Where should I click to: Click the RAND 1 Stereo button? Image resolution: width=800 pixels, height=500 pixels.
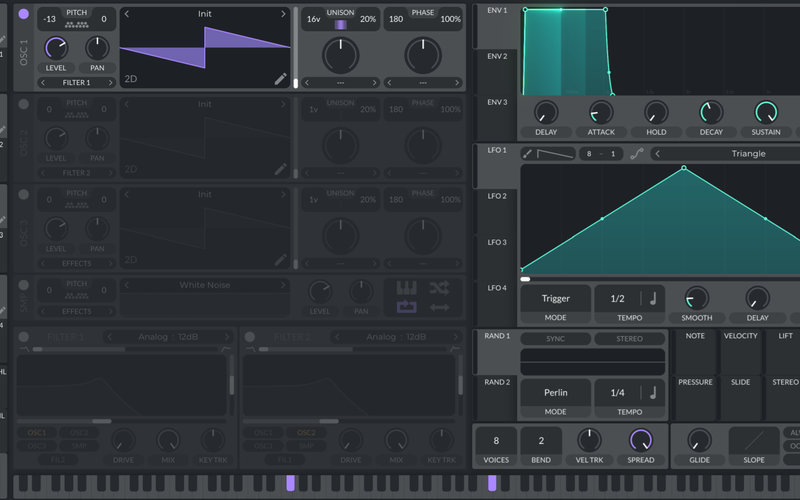coord(629,339)
